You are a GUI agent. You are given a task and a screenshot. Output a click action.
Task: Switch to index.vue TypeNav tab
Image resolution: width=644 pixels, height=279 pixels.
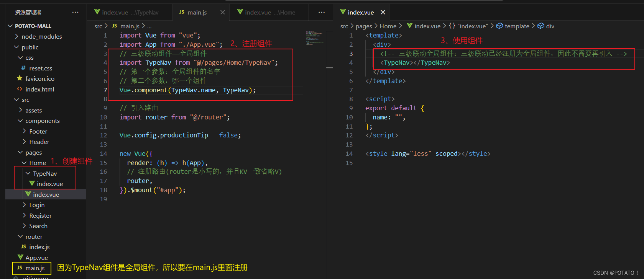(130, 12)
